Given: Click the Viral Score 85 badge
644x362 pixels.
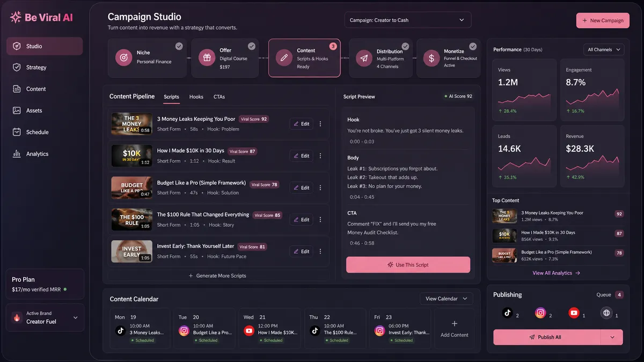Looking at the screenshot, I should [x=267, y=216].
